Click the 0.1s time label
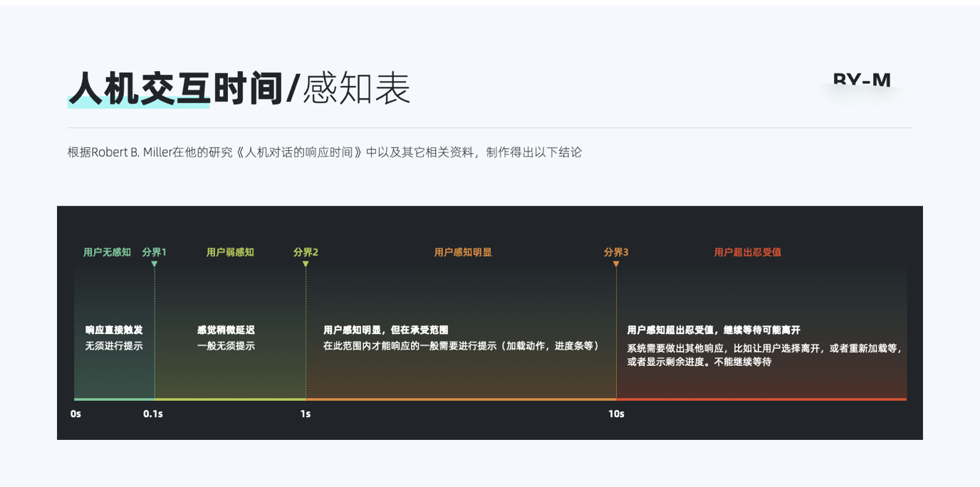Viewport: 980px width, 487px height. coord(153,414)
